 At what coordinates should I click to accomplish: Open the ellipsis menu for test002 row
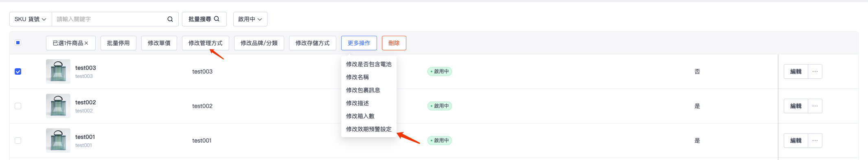815,106
